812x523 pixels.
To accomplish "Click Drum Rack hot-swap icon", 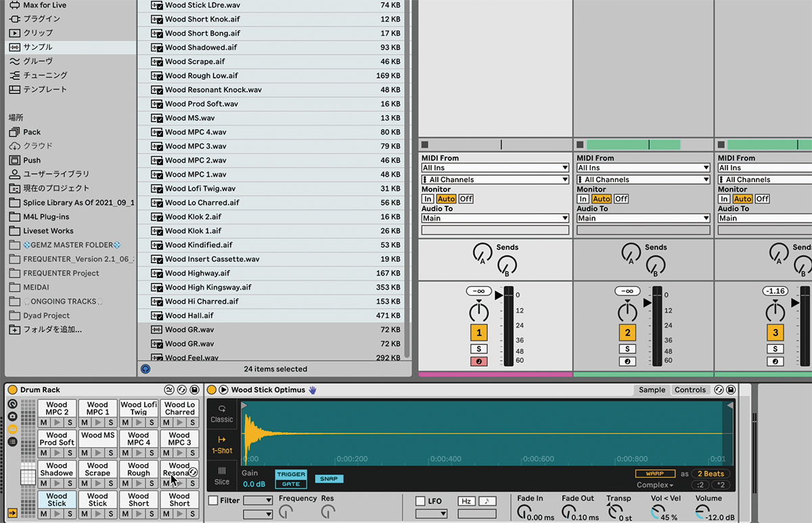I will 182,390.
